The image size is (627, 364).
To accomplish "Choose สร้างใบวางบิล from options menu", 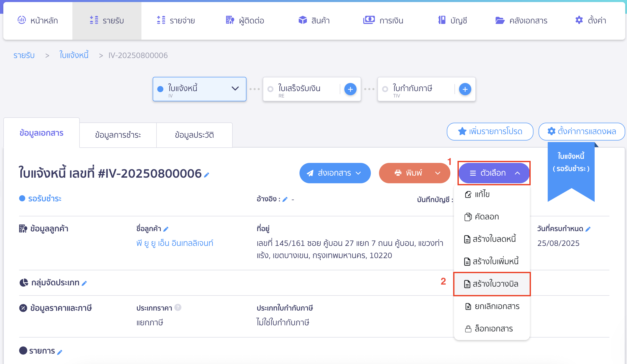I will (x=492, y=284).
